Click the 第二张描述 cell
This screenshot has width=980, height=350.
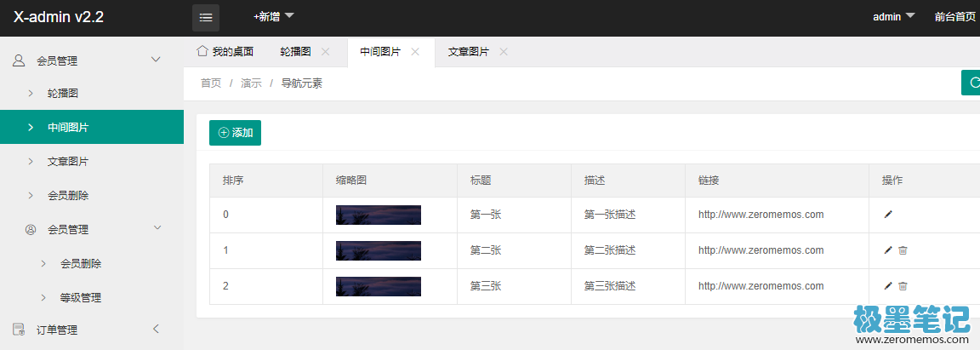[x=610, y=250]
